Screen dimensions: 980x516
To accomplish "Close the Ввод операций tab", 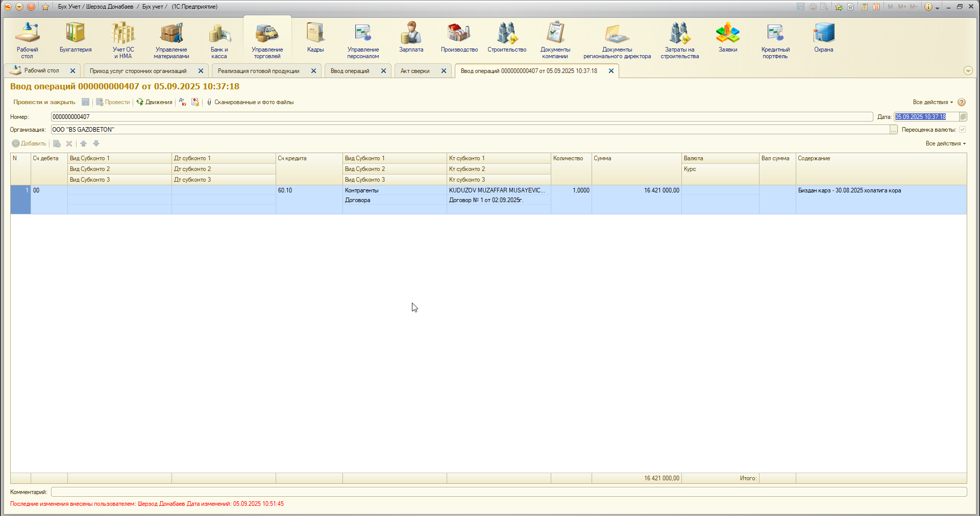I will tap(383, 71).
